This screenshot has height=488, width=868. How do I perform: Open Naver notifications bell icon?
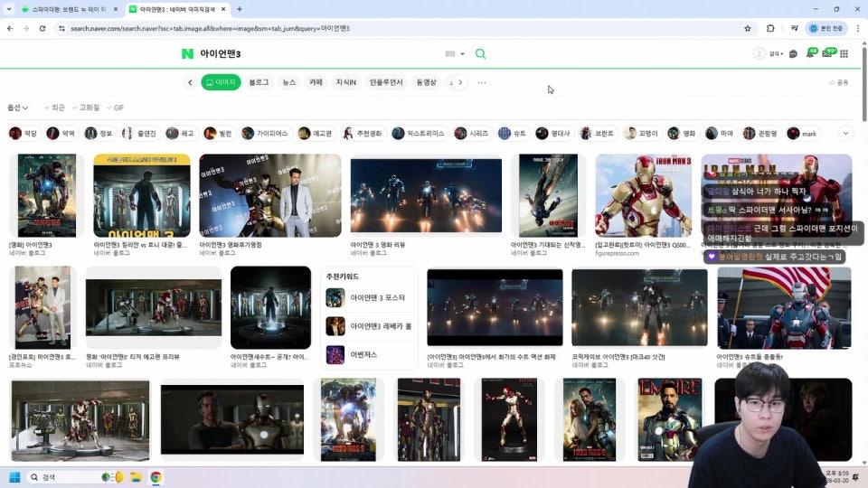pyautogui.click(x=810, y=54)
